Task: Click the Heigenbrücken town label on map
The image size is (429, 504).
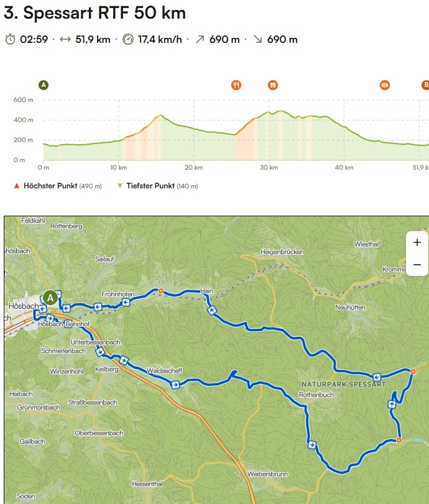Action: 282,252
